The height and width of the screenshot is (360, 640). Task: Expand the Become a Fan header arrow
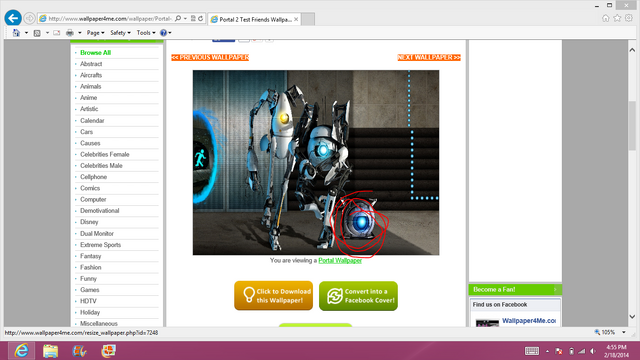555,289
